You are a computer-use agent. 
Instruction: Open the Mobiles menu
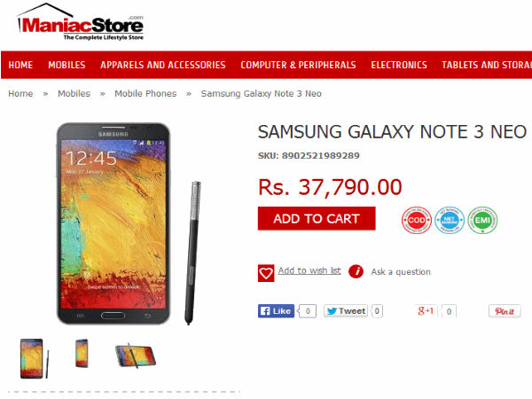(66, 65)
